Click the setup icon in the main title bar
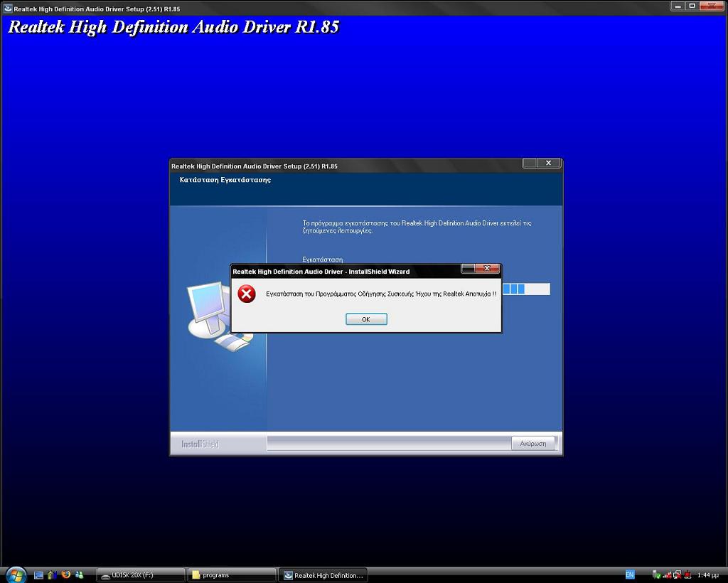728x583 pixels. (7, 8)
